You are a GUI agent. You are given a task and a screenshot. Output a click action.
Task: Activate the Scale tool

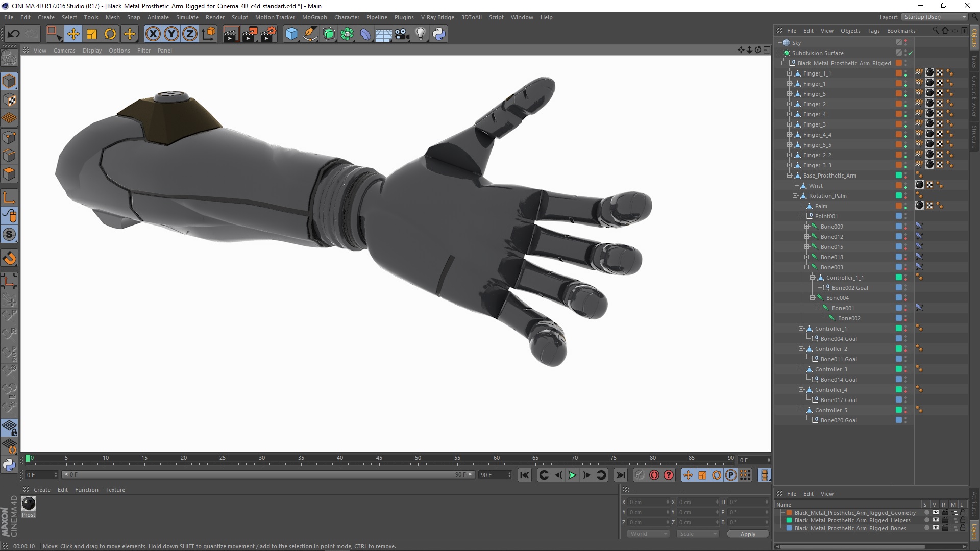pyautogui.click(x=92, y=34)
